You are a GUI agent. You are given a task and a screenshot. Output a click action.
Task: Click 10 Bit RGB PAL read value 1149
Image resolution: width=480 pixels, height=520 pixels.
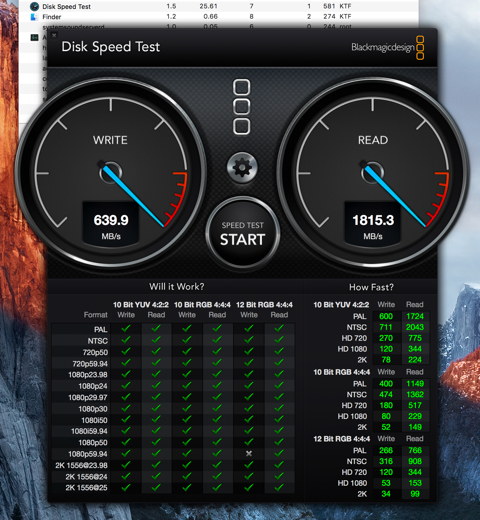(415, 384)
